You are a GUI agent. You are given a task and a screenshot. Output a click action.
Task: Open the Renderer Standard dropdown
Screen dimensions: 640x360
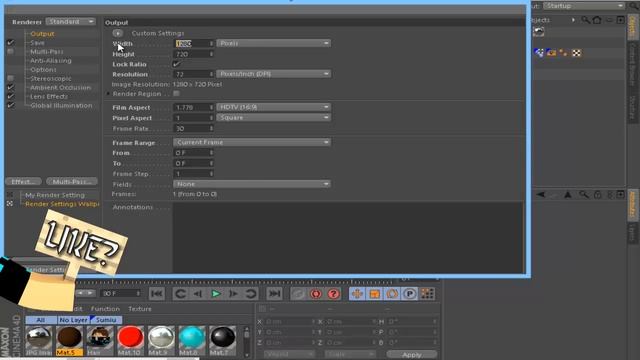(x=71, y=21)
